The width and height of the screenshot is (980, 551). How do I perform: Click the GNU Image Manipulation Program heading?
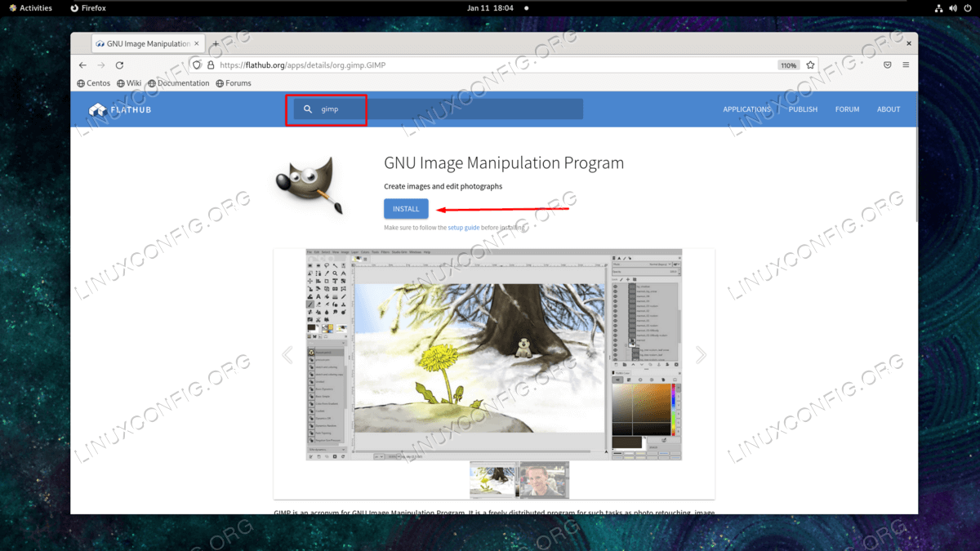point(504,163)
